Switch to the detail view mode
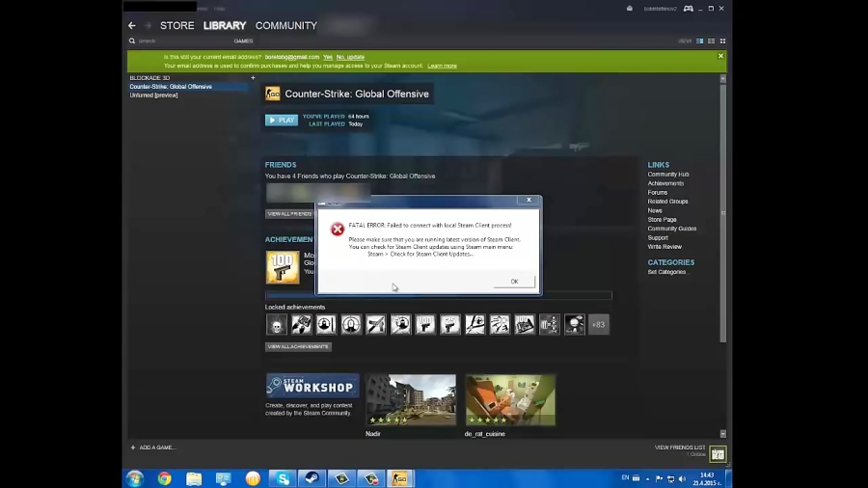 [700, 41]
